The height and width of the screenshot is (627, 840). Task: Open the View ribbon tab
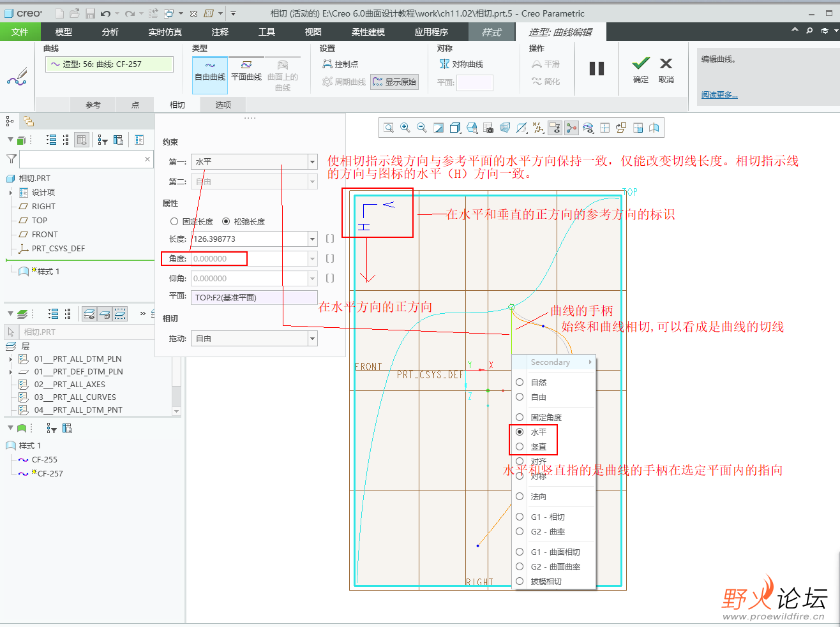pyautogui.click(x=313, y=32)
